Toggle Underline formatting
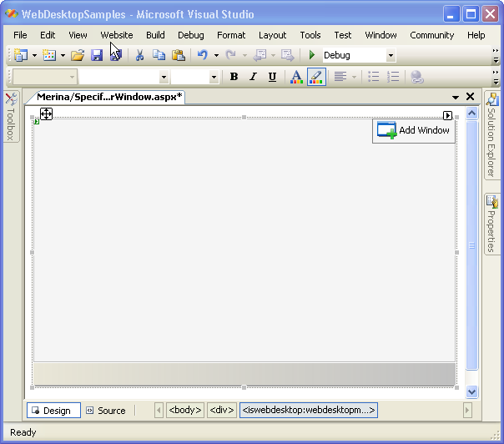 [x=272, y=77]
